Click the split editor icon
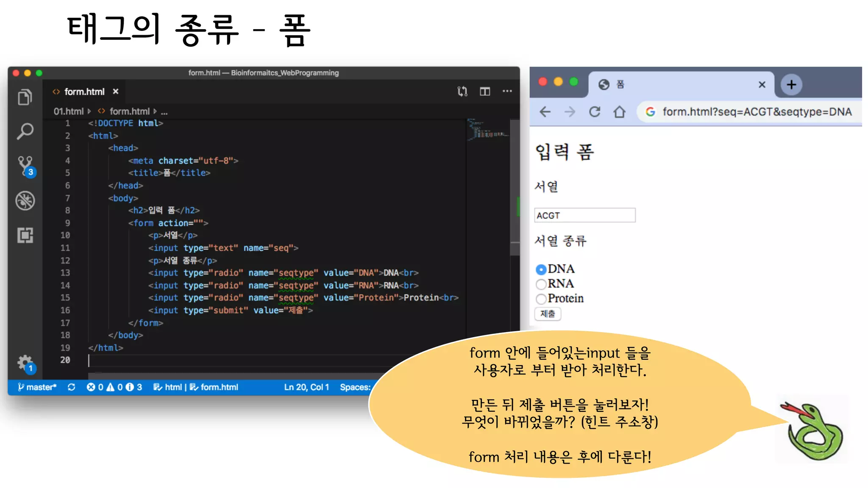 [485, 91]
